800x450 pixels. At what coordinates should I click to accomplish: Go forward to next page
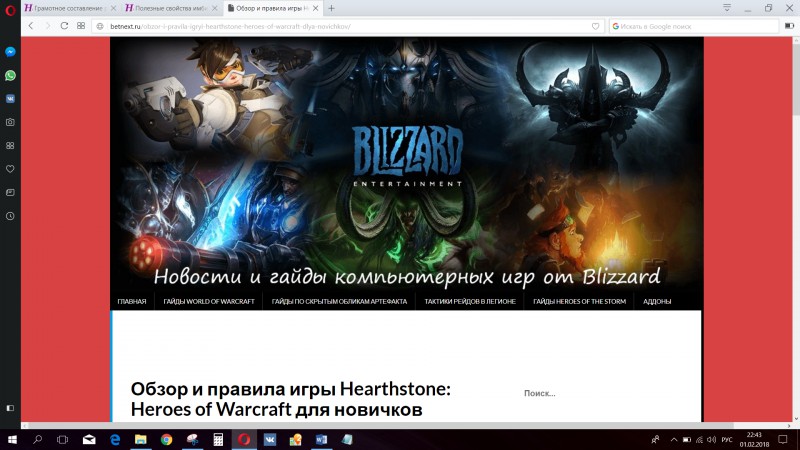(48, 26)
